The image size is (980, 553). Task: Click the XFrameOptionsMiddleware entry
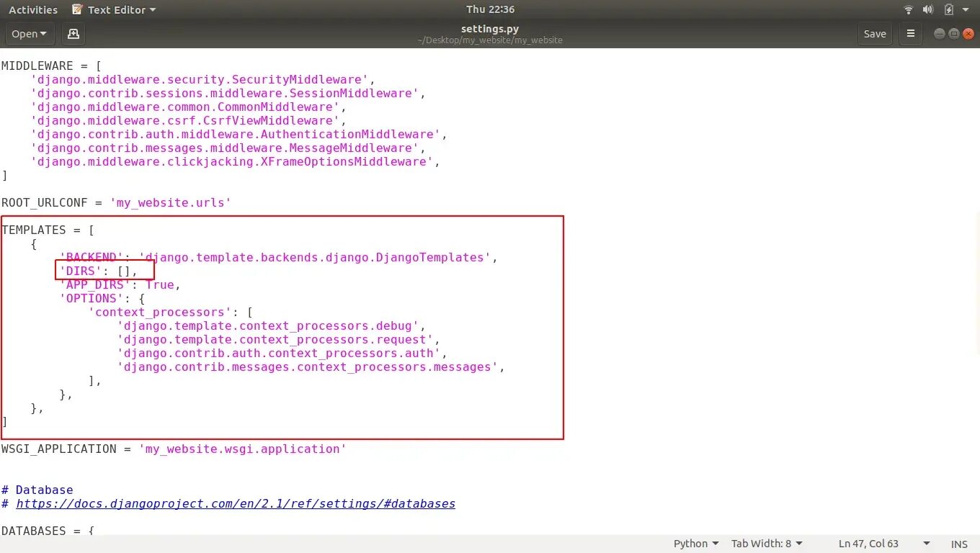tap(235, 161)
